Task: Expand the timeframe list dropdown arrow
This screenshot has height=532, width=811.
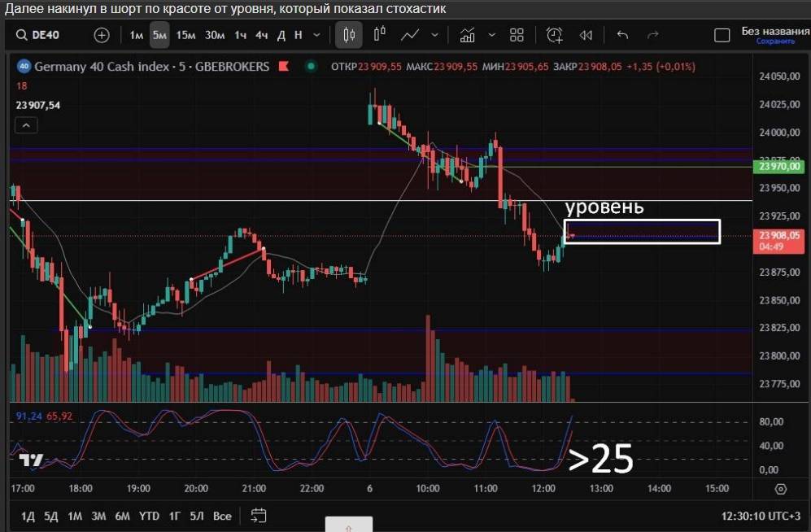Action: [x=316, y=35]
